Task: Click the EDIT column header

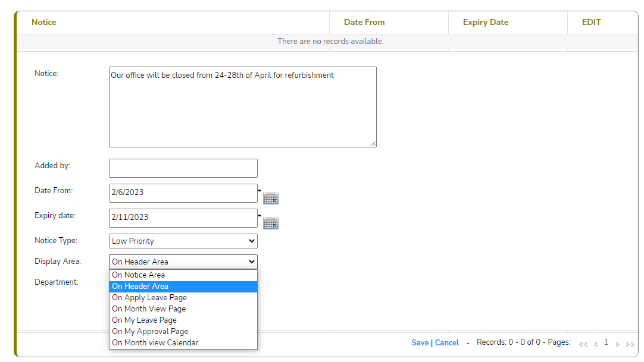Action: tap(592, 22)
